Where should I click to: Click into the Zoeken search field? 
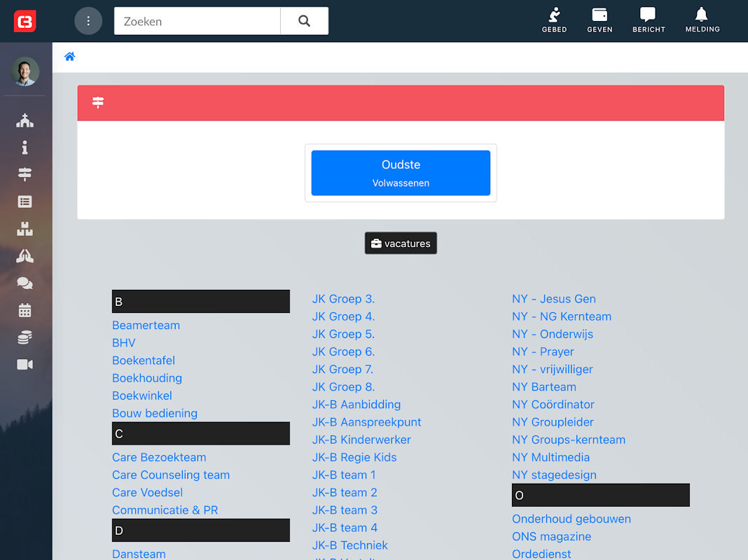pyautogui.click(x=197, y=21)
